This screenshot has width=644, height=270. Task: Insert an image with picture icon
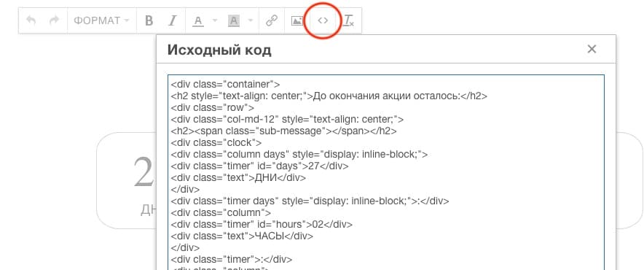[x=297, y=20]
